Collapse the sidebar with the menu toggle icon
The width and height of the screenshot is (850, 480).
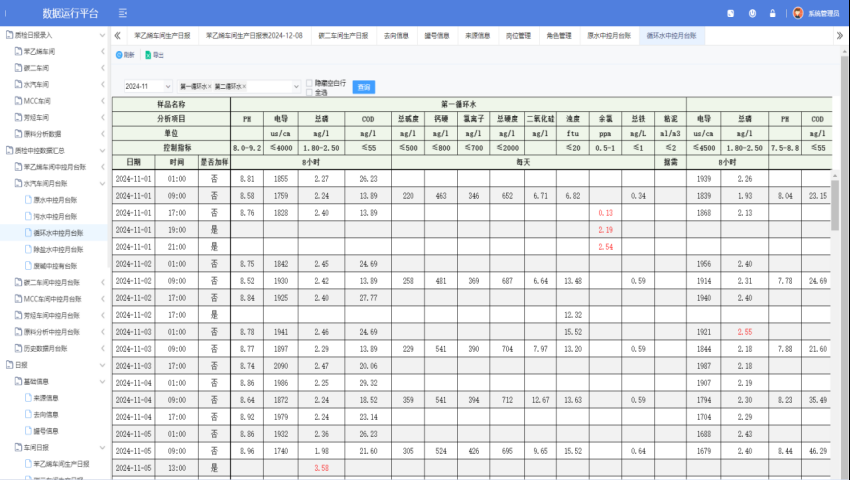[123, 13]
